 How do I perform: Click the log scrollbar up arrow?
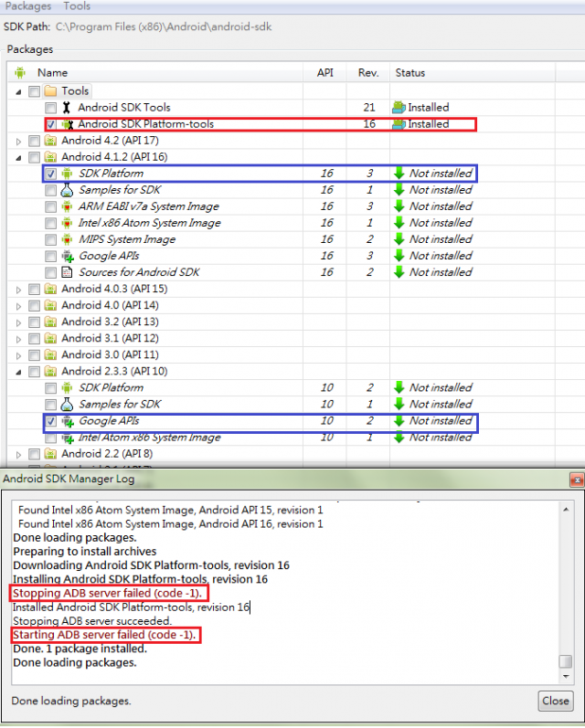point(566,510)
